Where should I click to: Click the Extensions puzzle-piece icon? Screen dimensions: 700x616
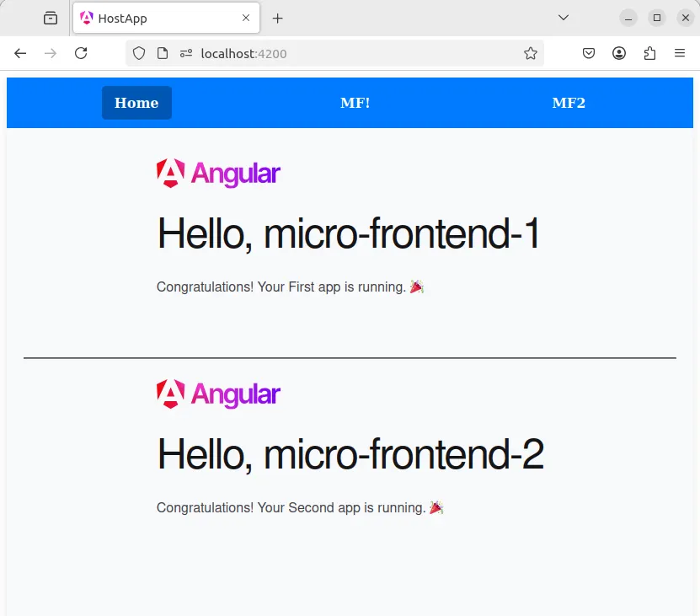[x=649, y=52]
